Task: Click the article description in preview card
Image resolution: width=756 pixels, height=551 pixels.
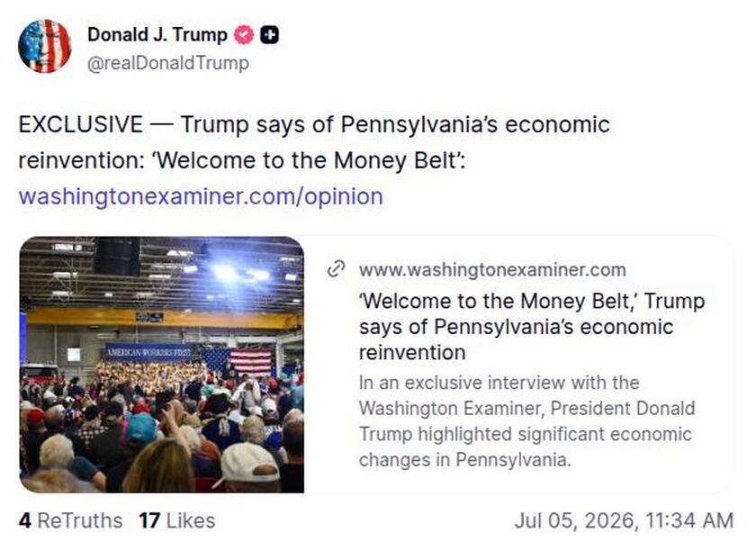Action: click(x=526, y=421)
